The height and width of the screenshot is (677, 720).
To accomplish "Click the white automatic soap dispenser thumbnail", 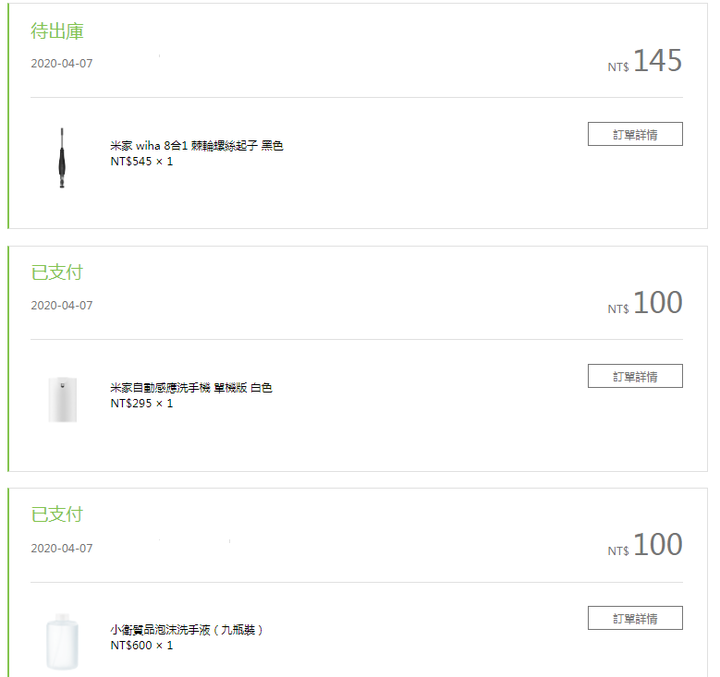I will (62, 398).
